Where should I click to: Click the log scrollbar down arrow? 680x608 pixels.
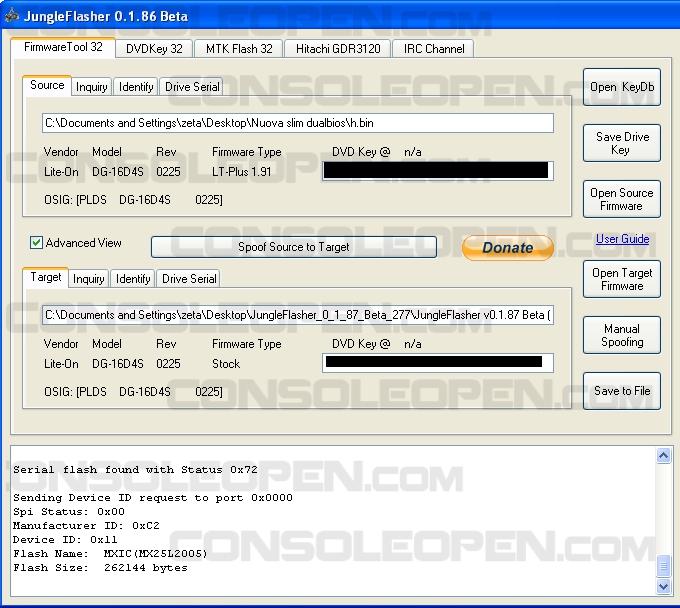point(664,587)
